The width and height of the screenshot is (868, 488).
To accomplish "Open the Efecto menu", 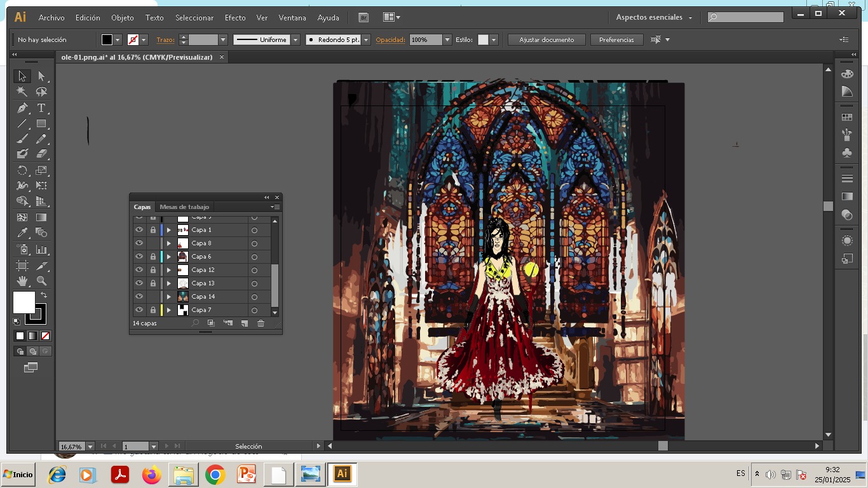I will point(235,18).
